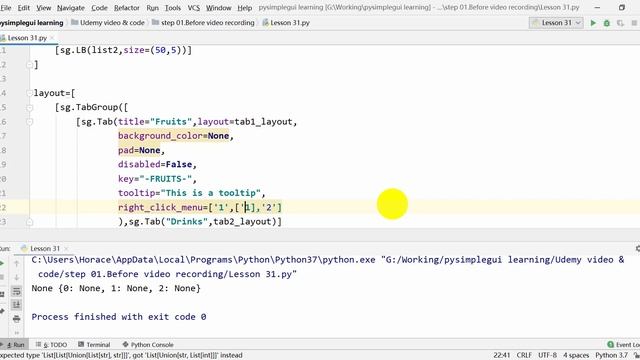Viewport: 640px width, 360px height.
Task: Click 'Udemy video & code' breadcrumb
Action: (108, 22)
